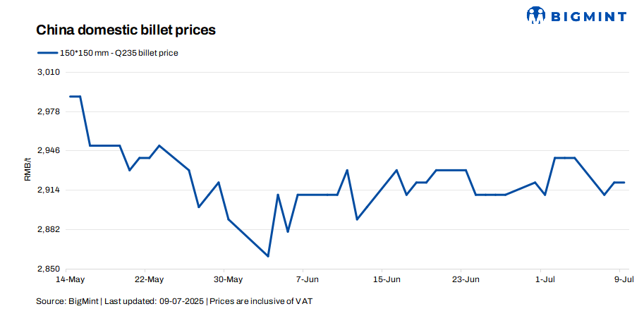Click the RMB/t y-axis title

(x=28, y=170)
